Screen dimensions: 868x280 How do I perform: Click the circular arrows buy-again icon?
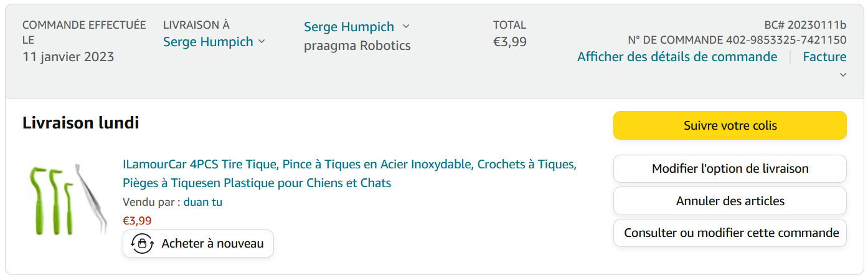pos(142,244)
